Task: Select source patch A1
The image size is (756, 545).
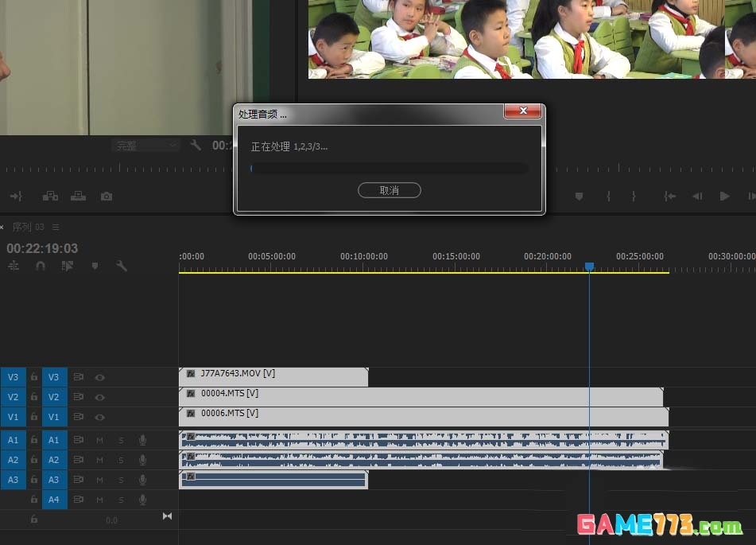Action: point(13,440)
